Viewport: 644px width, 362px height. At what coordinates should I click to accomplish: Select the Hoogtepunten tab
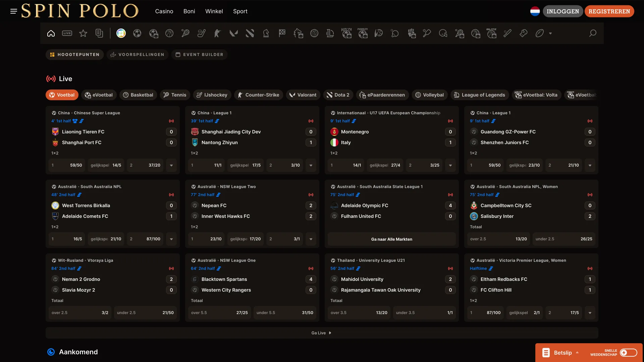click(75, 55)
